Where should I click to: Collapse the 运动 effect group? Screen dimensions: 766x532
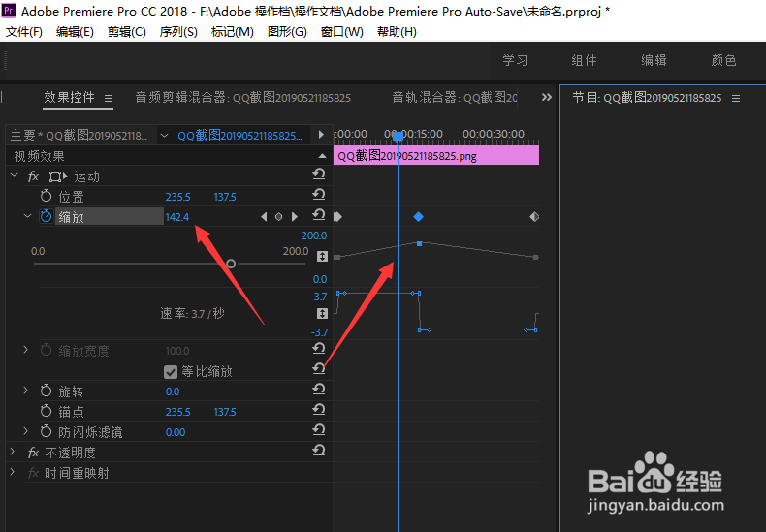[x=15, y=175]
